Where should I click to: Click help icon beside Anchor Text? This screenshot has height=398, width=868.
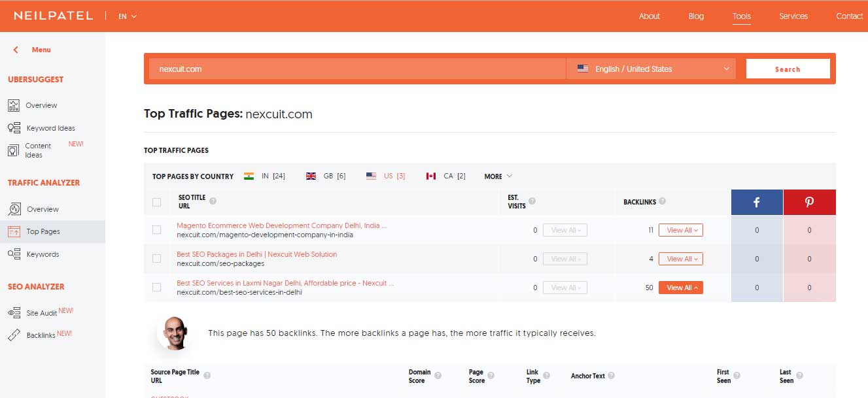pyautogui.click(x=612, y=376)
